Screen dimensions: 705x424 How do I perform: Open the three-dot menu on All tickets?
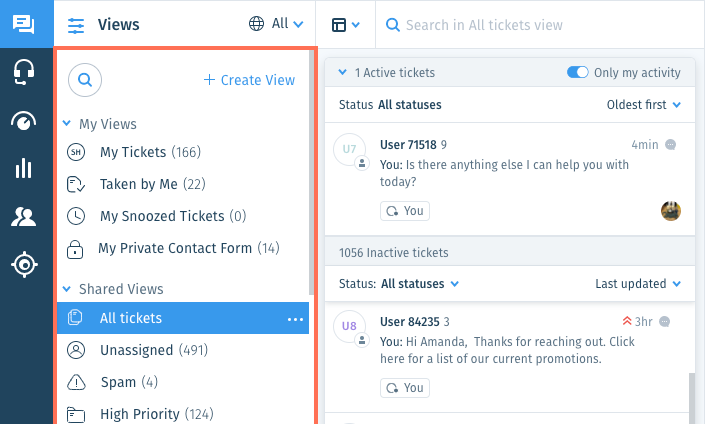click(x=295, y=319)
